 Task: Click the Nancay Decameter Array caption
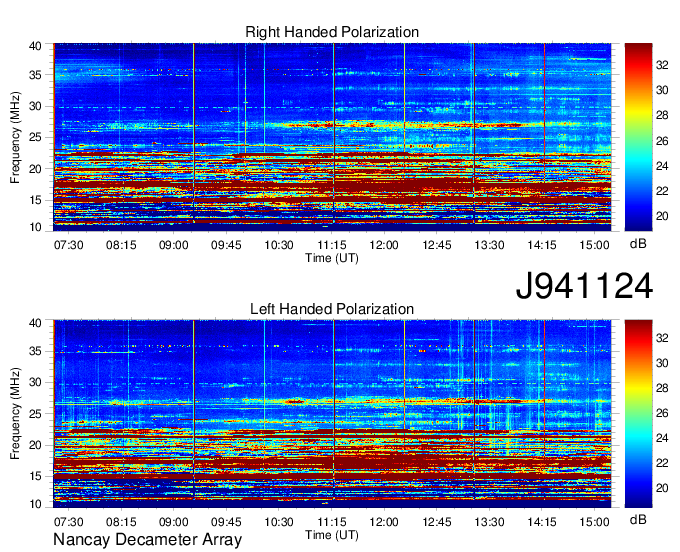coord(147,540)
